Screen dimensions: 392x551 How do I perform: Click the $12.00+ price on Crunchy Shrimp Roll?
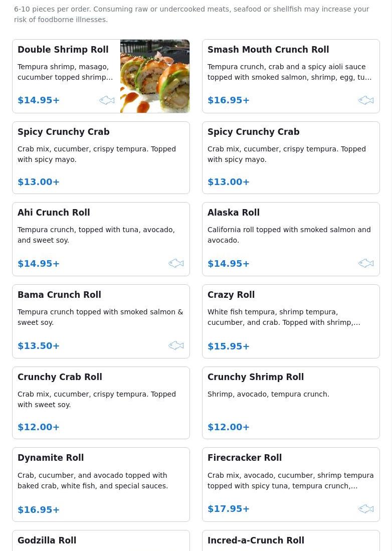coord(229,427)
